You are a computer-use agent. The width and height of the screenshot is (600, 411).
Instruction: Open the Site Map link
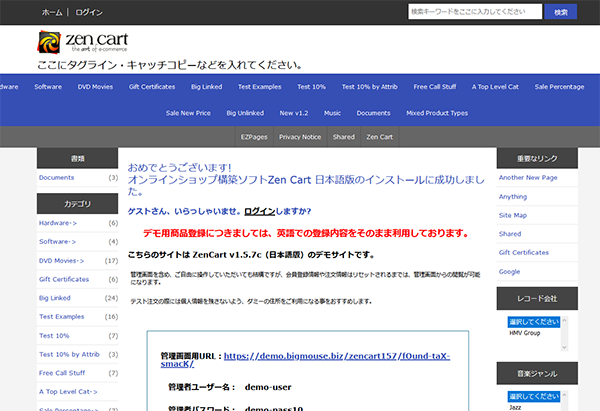coord(513,215)
